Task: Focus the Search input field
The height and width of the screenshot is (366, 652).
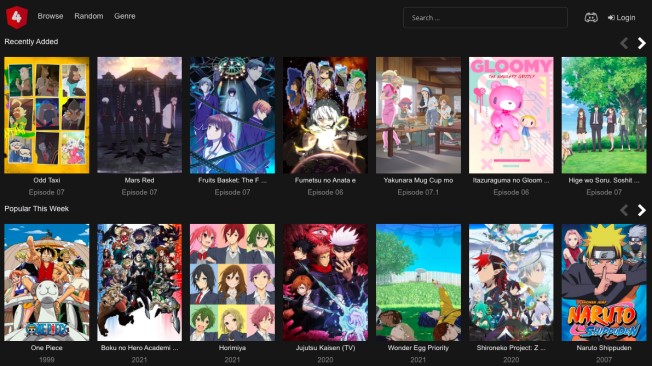Action: [x=485, y=18]
